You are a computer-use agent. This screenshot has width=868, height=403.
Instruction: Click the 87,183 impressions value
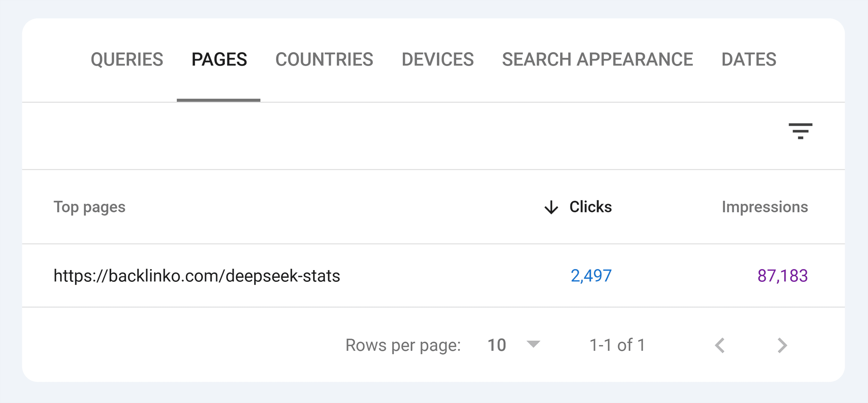click(x=782, y=276)
